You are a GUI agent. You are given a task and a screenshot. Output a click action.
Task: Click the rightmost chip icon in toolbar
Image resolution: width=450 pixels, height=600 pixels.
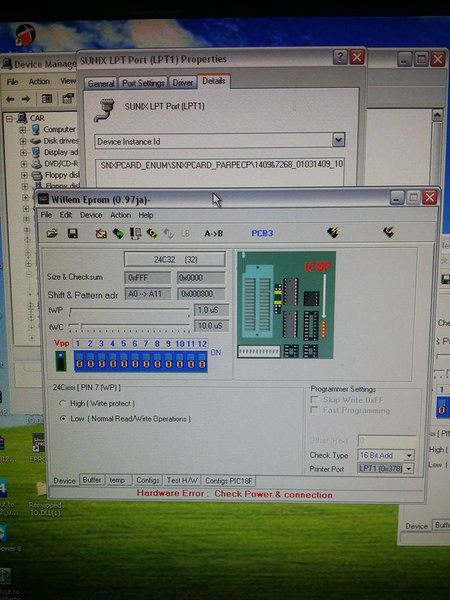click(388, 232)
